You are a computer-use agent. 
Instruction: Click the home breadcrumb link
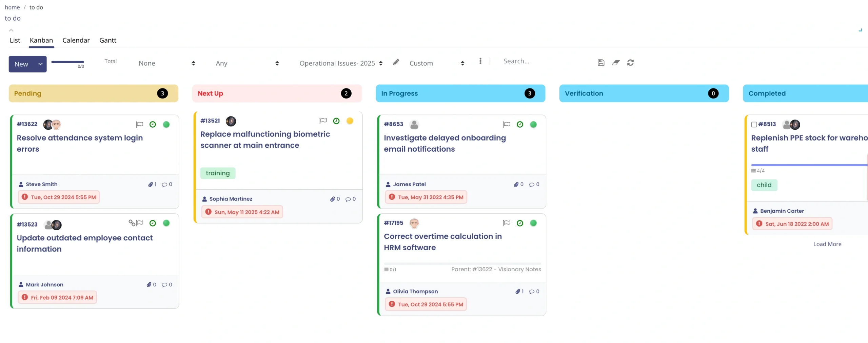(x=12, y=7)
